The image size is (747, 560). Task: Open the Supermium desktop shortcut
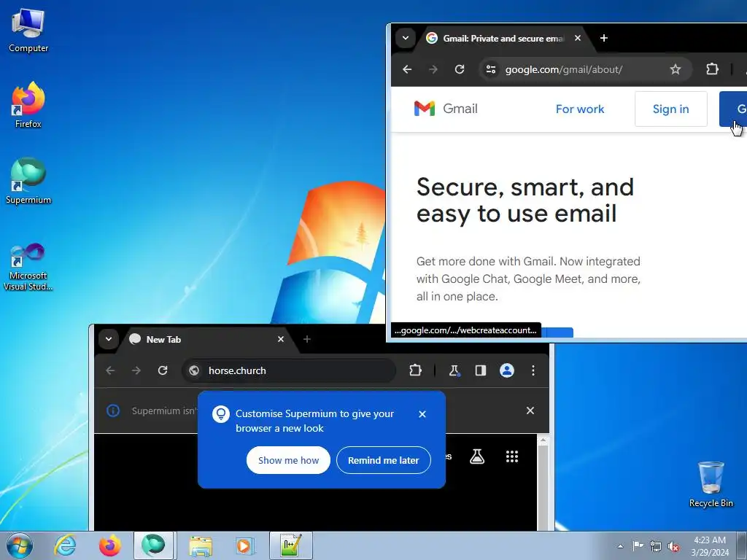click(x=28, y=181)
